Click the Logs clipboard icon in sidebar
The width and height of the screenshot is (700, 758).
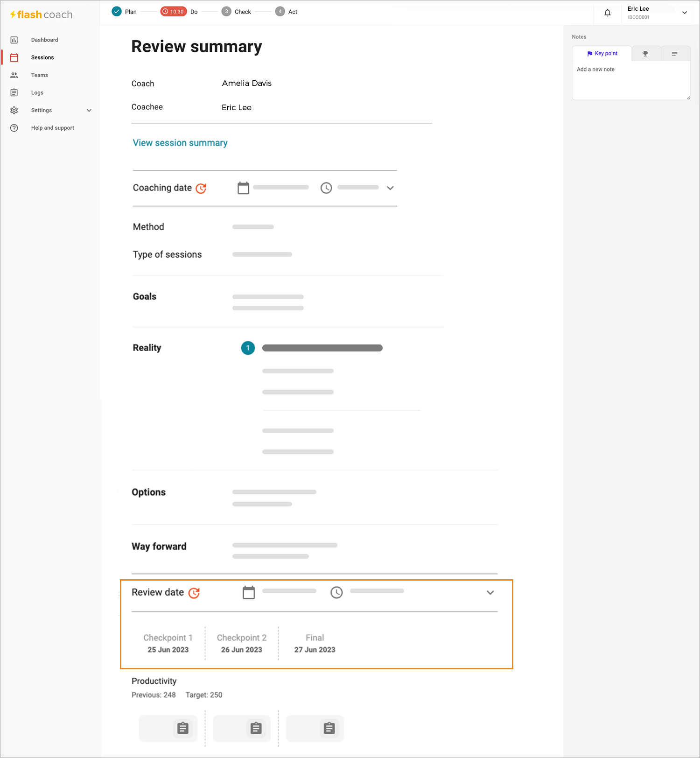pos(14,92)
